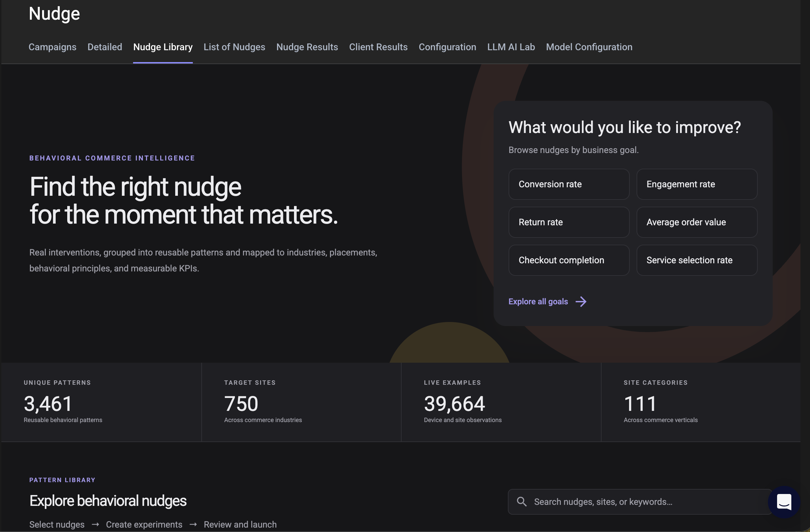This screenshot has width=810, height=532.
Task: Click 'Device and site observations' caption
Action: [x=463, y=420]
